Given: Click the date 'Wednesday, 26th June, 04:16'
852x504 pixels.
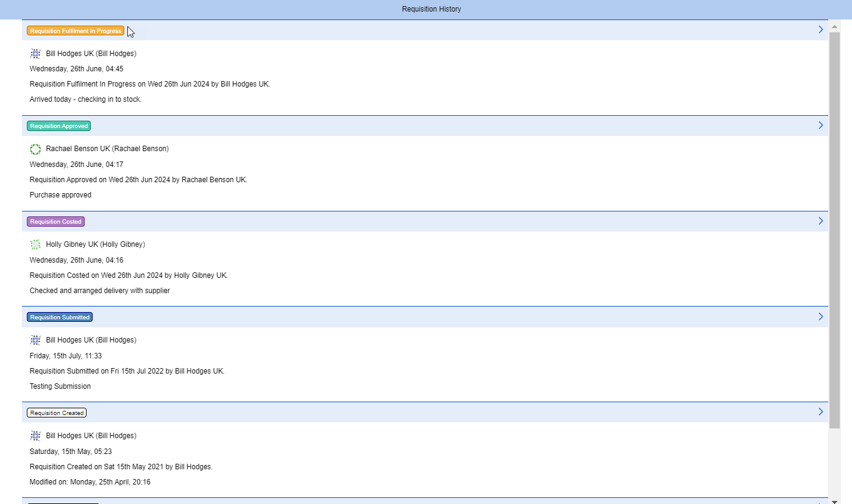Looking at the screenshot, I should coord(77,260).
